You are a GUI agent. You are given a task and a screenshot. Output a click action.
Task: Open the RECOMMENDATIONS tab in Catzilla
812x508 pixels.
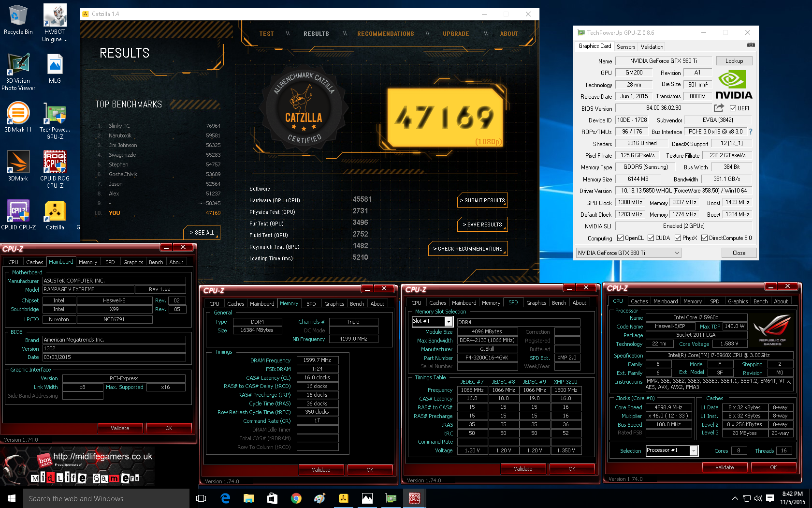coord(386,34)
